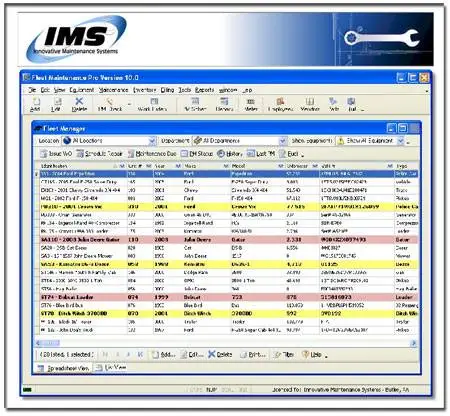Open the filter dropdown on the Unit # column
Viewport: 450px width, 416px height.
pyautogui.click(x=148, y=166)
